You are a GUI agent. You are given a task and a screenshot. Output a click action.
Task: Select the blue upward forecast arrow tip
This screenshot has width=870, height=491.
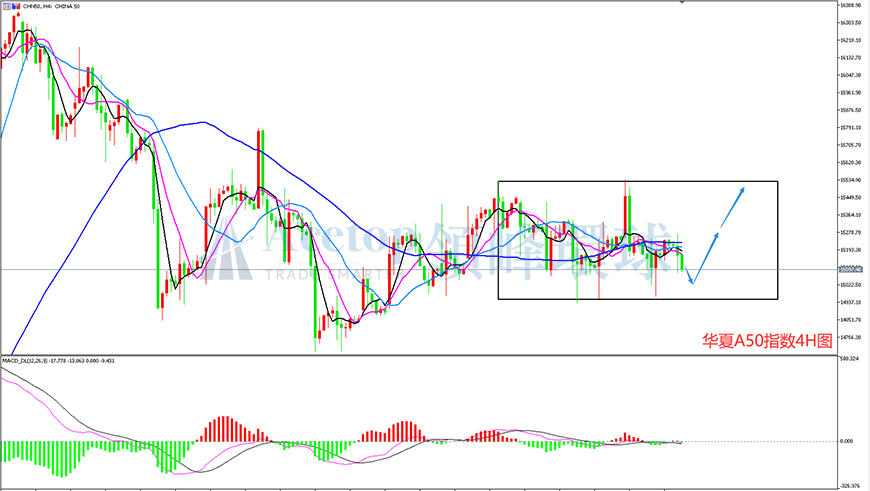click(x=741, y=190)
